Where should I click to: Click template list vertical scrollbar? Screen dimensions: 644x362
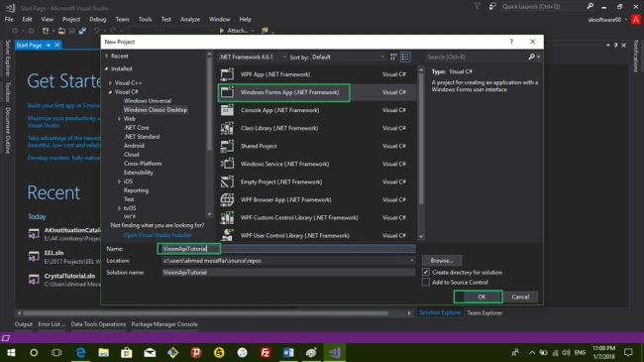421,139
